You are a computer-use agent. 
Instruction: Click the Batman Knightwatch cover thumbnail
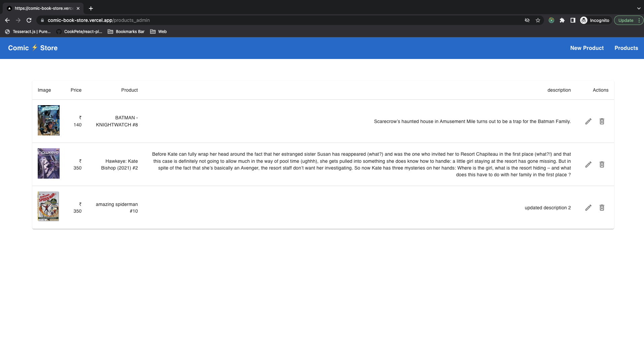tap(48, 120)
